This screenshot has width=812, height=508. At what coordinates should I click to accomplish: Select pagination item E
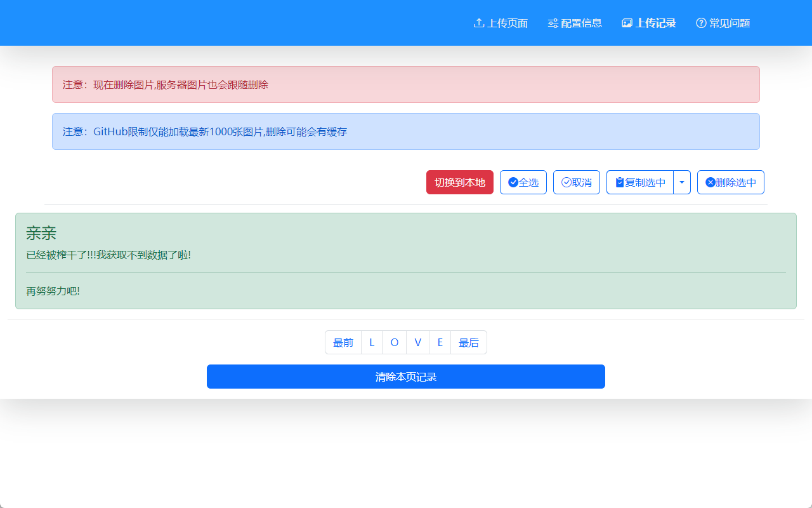pos(440,342)
